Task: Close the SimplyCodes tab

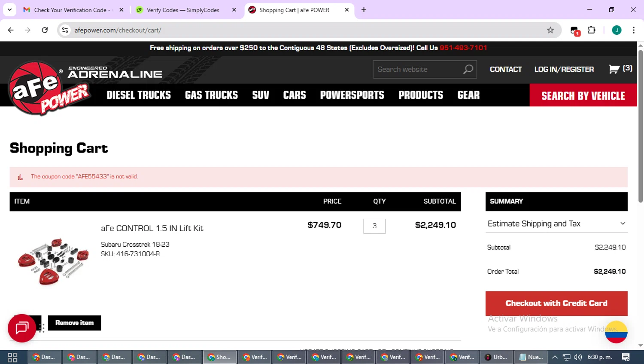Action: tap(234, 10)
